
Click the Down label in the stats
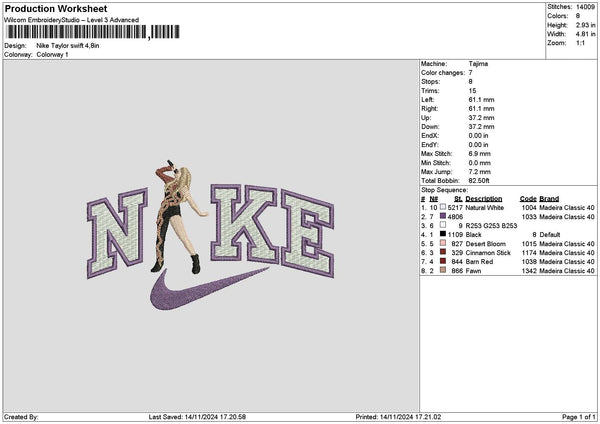(x=430, y=127)
